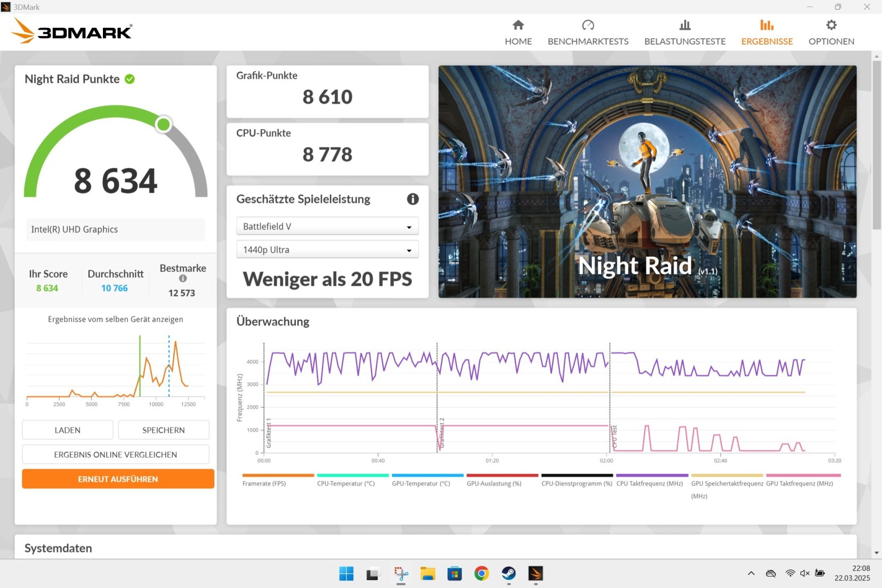Image resolution: width=882 pixels, height=588 pixels.
Task: Toggle the GPU-Auslastung legend entry
Action: [x=502, y=480]
